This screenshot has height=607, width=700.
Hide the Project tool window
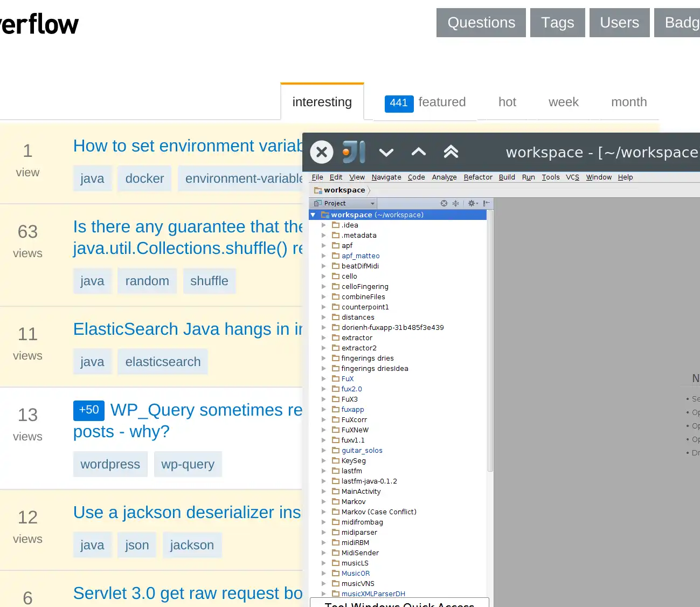click(x=487, y=203)
